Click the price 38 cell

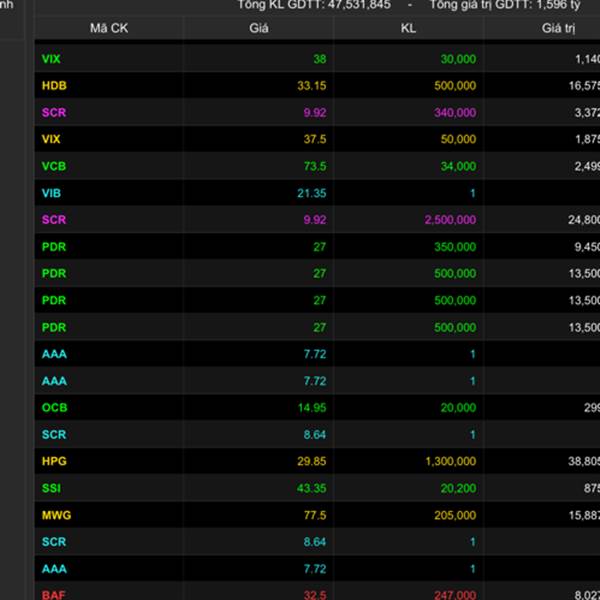[x=320, y=59]
